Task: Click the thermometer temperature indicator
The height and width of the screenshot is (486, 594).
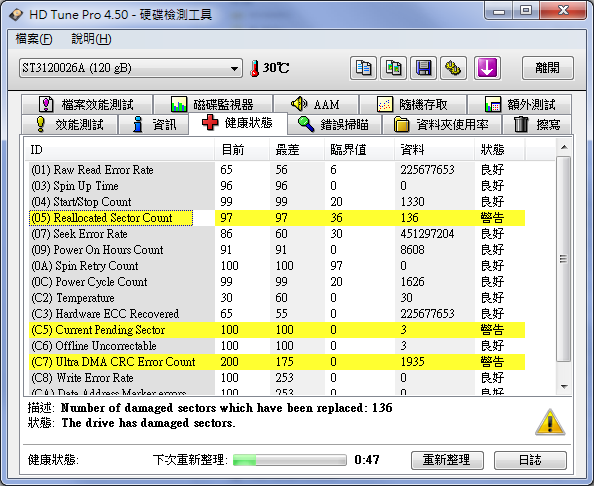Action: tap(255, 68)
